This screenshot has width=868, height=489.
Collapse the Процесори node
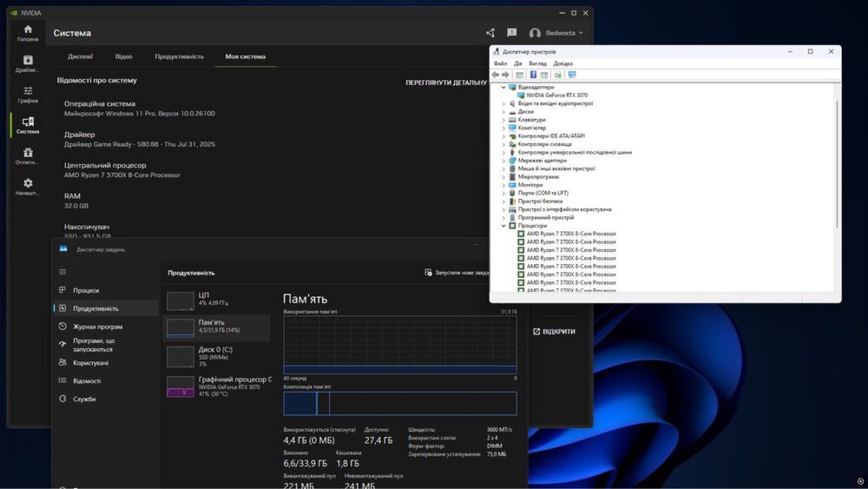(x=503, y=226)
